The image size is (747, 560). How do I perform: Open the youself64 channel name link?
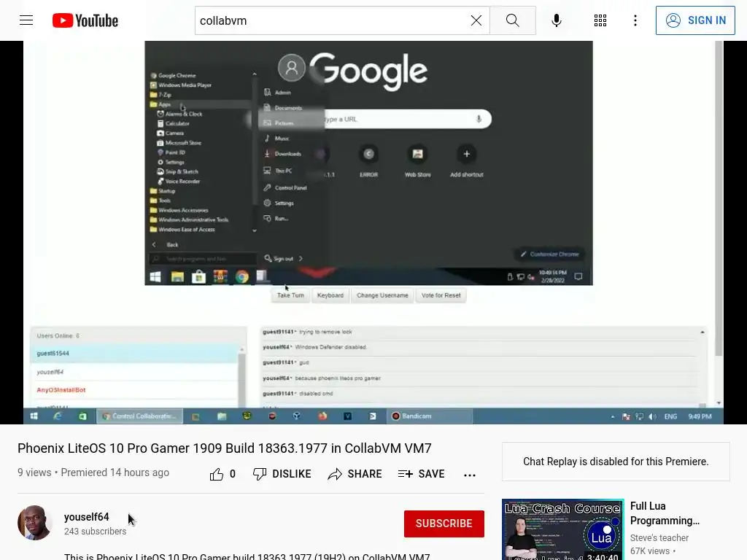click(x=87, y=517)
